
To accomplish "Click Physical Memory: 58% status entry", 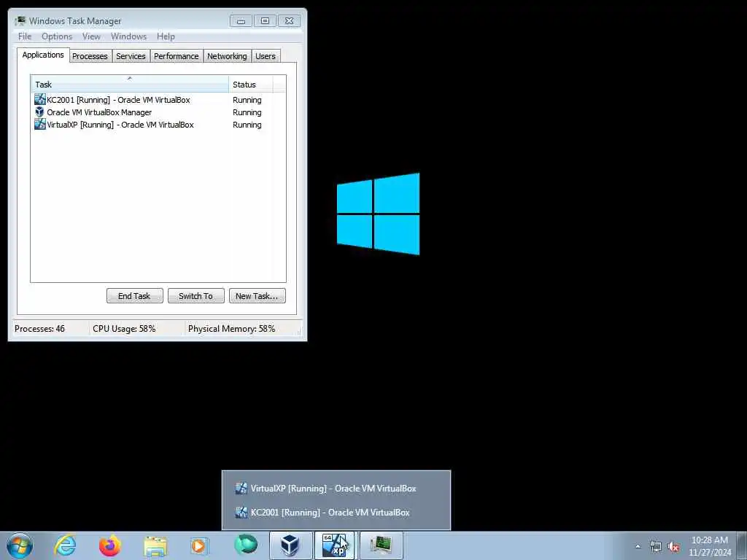I will click(x=231, y=329).
